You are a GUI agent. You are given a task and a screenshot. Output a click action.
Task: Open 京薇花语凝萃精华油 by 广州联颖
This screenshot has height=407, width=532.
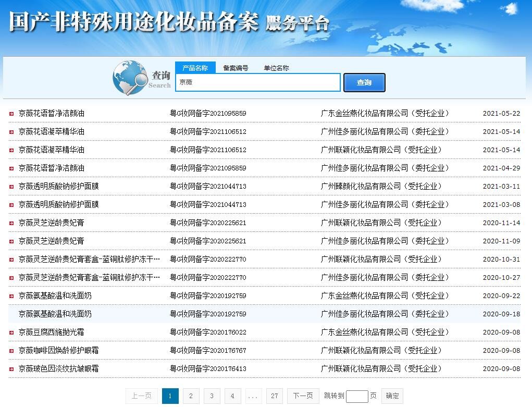52,150
